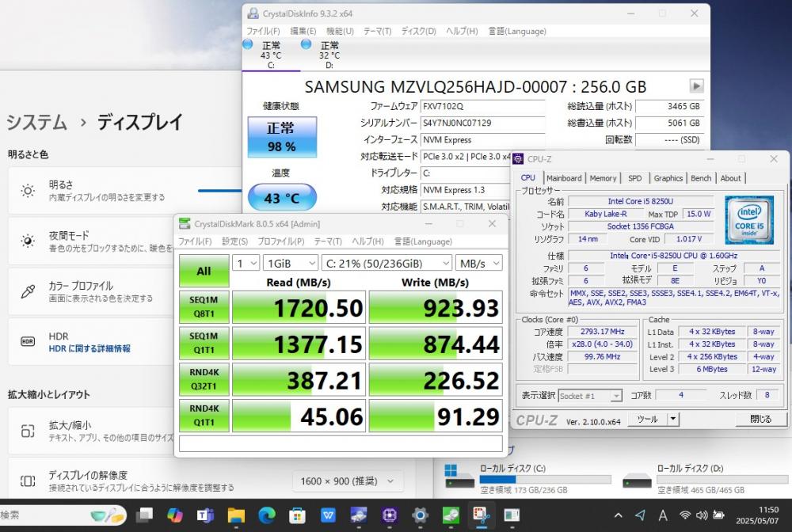
Task: Open 設定(S) menu in CrystalDiskMark
Action: [235, 241]
